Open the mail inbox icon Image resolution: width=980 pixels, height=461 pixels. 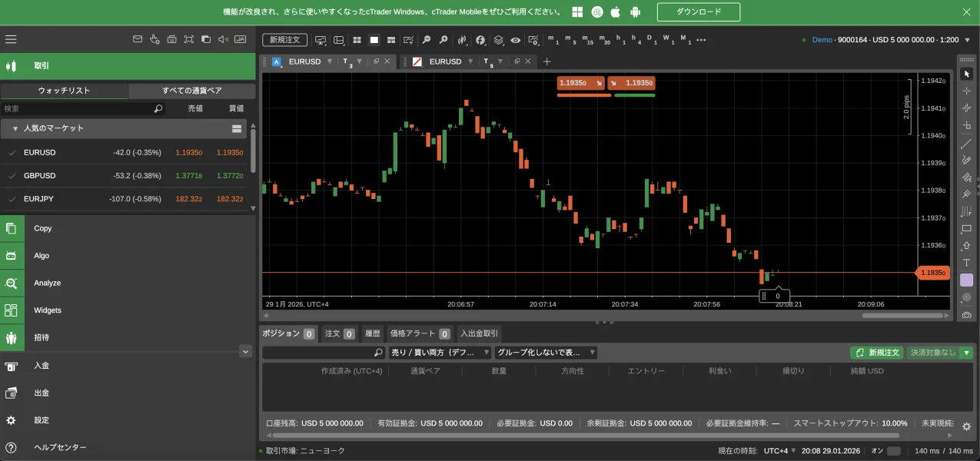(138, 40)
